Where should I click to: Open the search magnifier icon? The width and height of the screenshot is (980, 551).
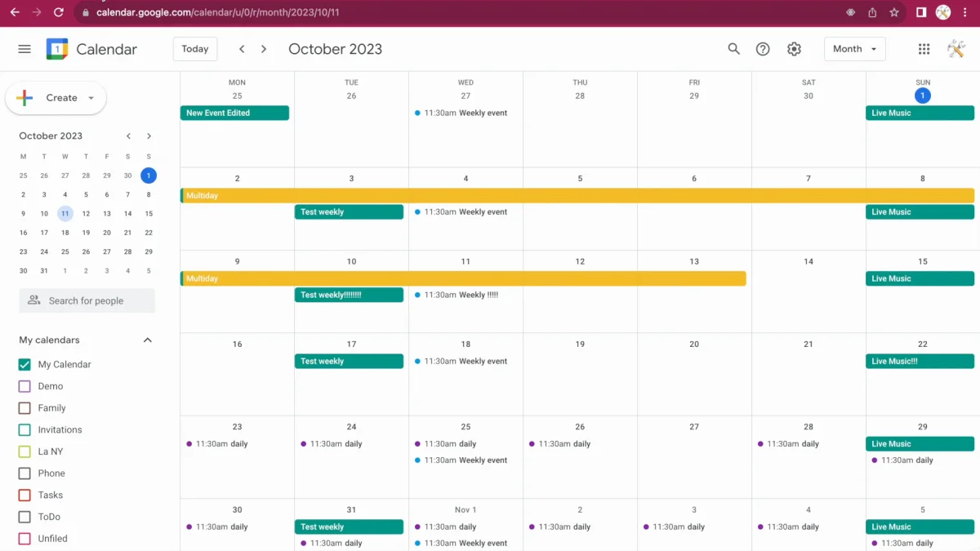[734, 49]
